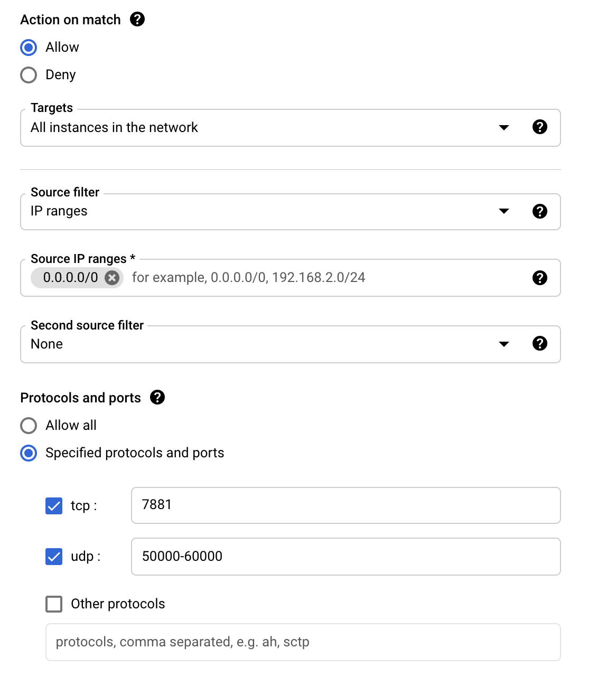Viewport: 616px width, 677px height.
Task: Click the udp port field showing 50000-60000
Action: tap(346, 557)
